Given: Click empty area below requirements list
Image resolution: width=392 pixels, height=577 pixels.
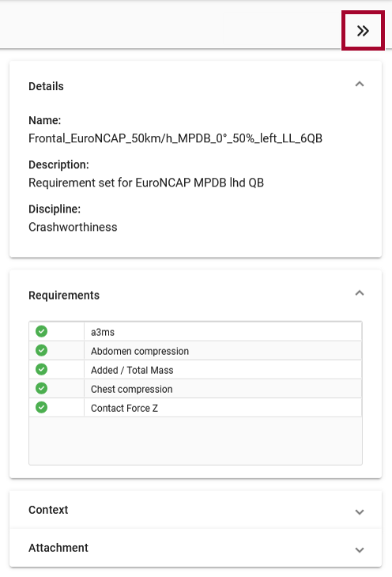Looking at the screenshot, I should [195, 441].
